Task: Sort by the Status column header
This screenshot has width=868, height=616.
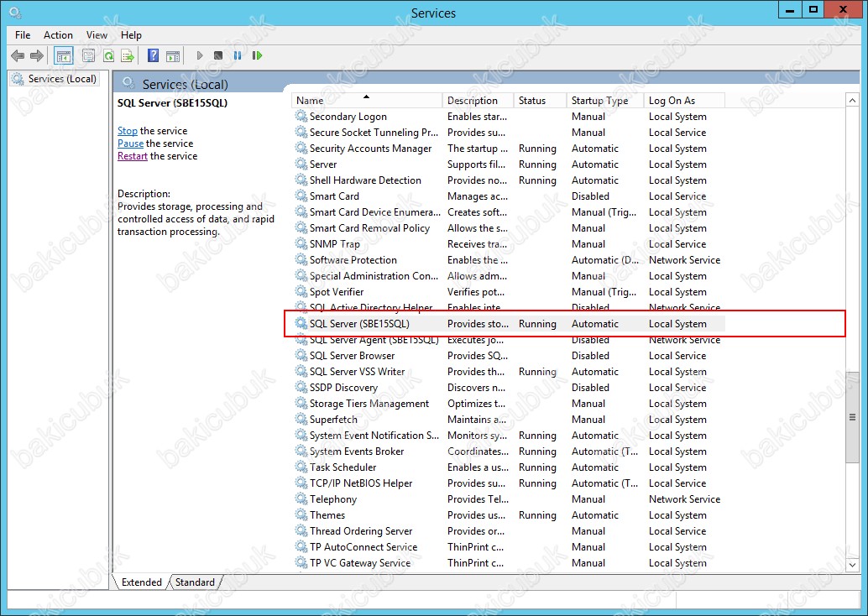Action: (540, 100)
